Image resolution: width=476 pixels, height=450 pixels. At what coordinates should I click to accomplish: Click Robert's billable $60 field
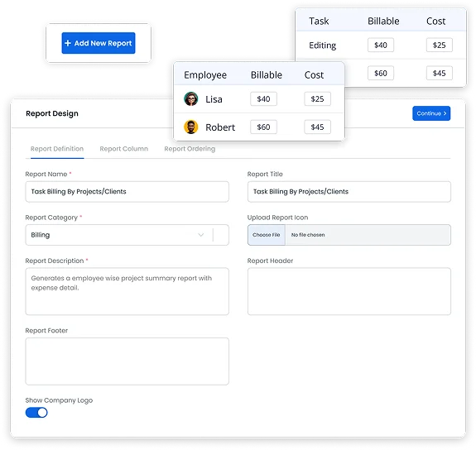pyautogui.click(x=263, y=127)
